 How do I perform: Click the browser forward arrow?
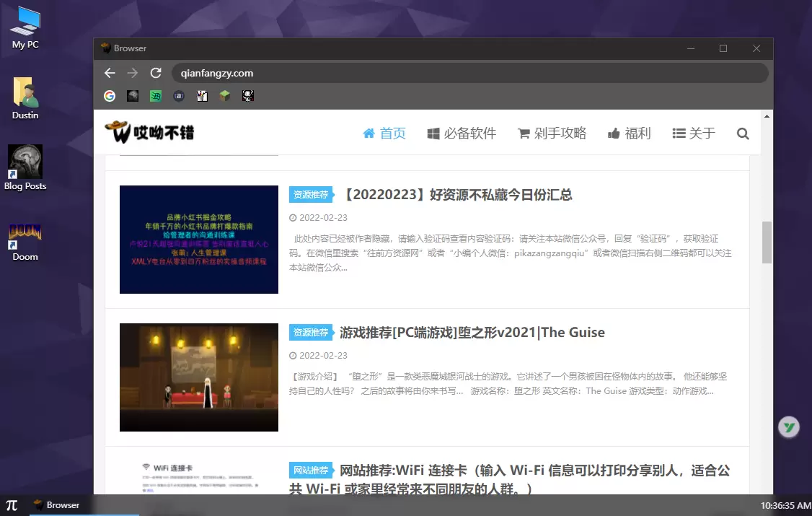coord(133,73)
